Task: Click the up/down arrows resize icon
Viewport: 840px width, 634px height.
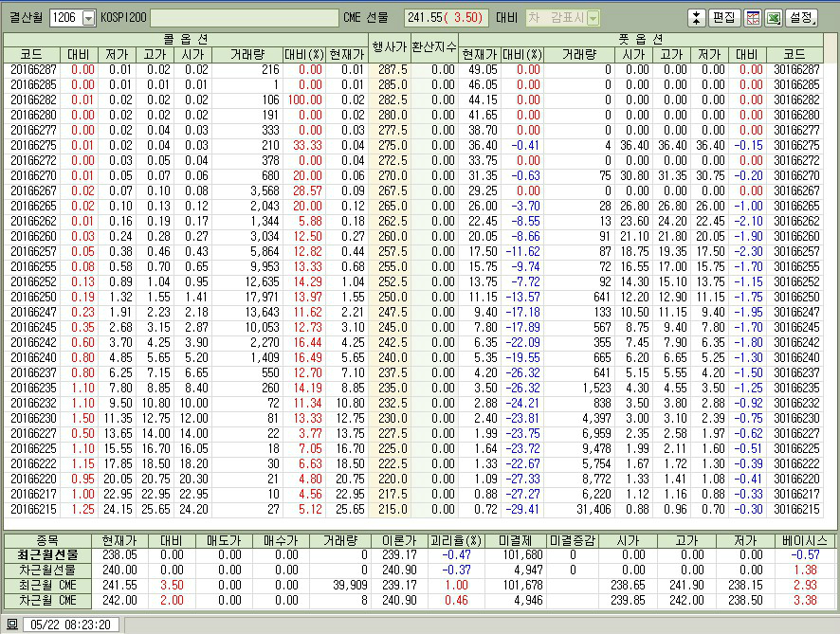Action: click(x=697, y=18)
